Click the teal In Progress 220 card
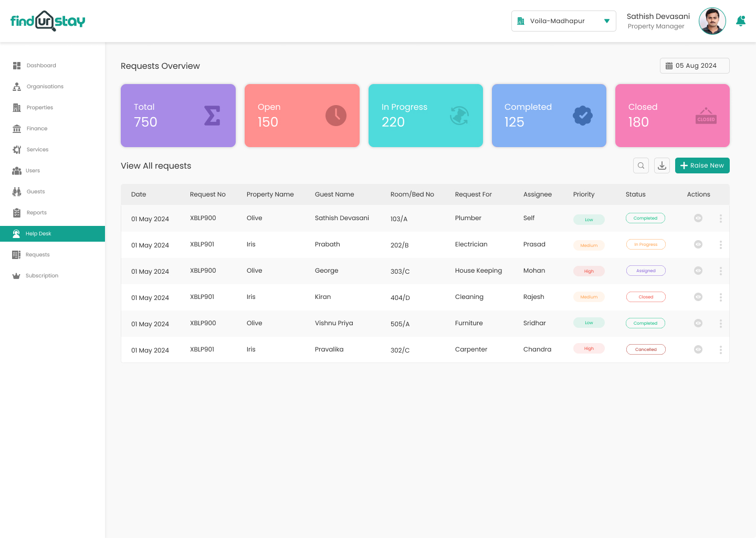Screen dimensions: 756x538 426,116
